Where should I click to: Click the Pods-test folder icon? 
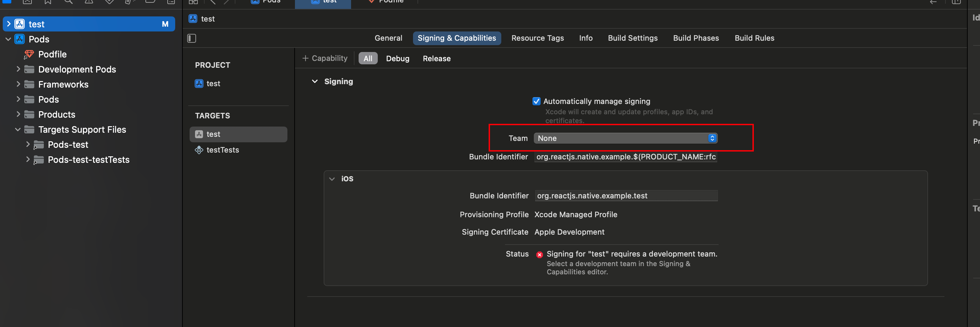point(38,145)
